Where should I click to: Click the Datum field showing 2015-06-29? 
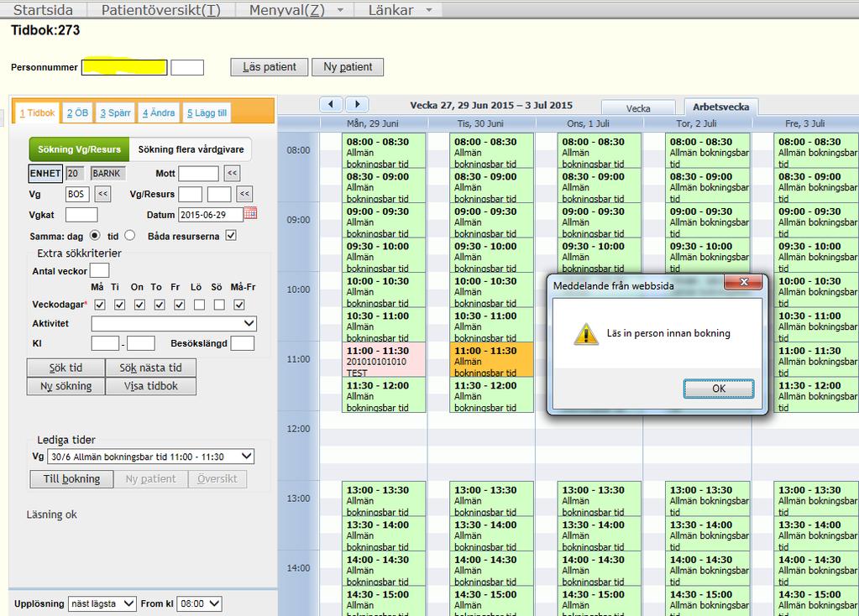(x=211, y=215)
